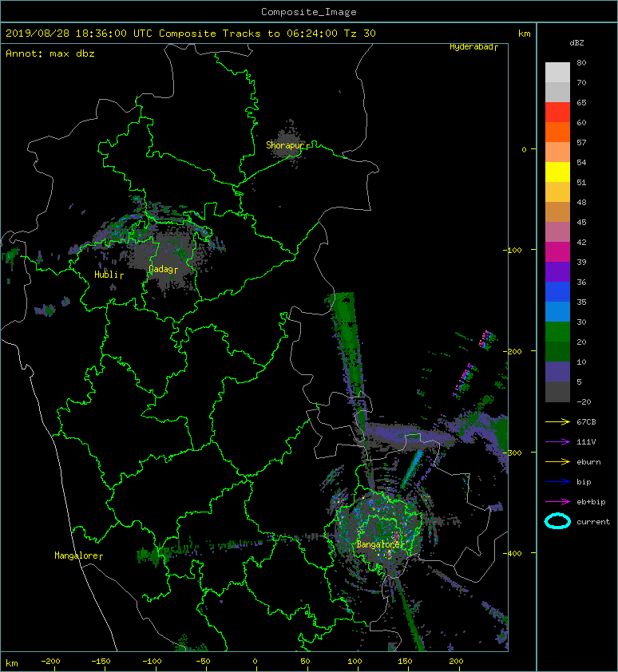618x672 pixels.
Task: Click the magenta arrow beside eb+bip
Action: [557, 502]
